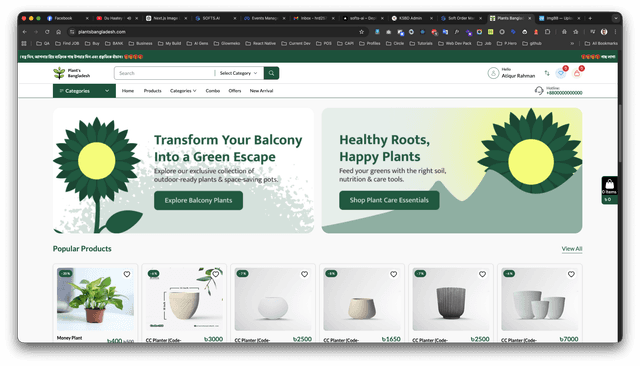This screenshot has height=366, width=640.
Task: Open the Select Category dropdown
Action: (238, 73)
